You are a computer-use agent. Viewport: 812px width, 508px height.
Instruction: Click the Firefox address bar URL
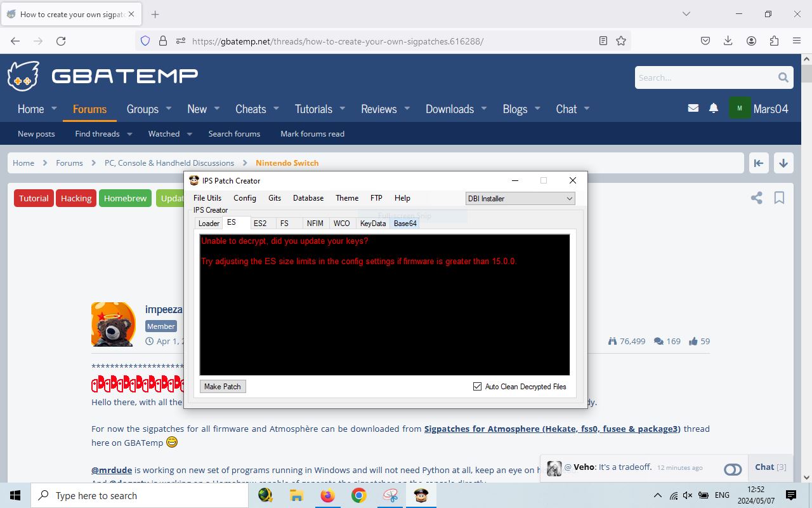click(337, 41)
